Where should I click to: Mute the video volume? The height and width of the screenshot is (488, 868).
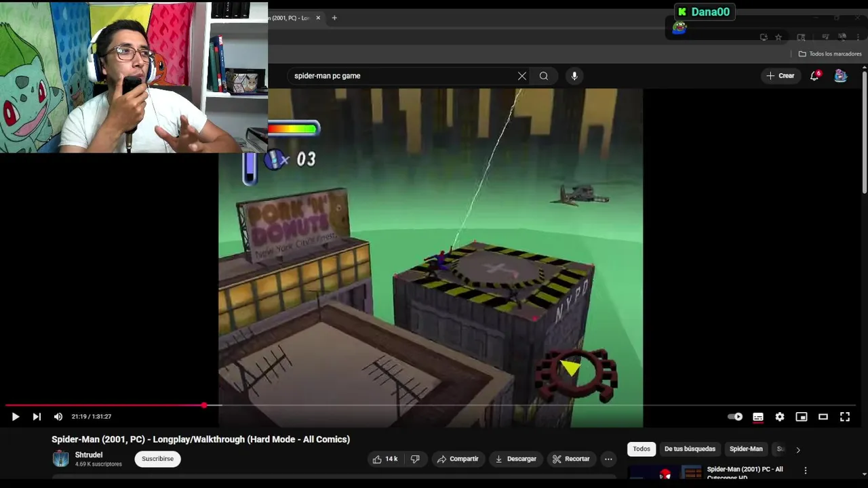click(x=58, y=417)
